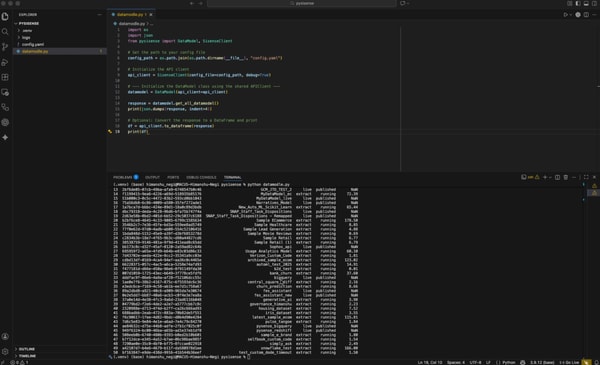Open the Extensions view
The height and width of the screenshot is (365, 600).
[x=5, y=77]
